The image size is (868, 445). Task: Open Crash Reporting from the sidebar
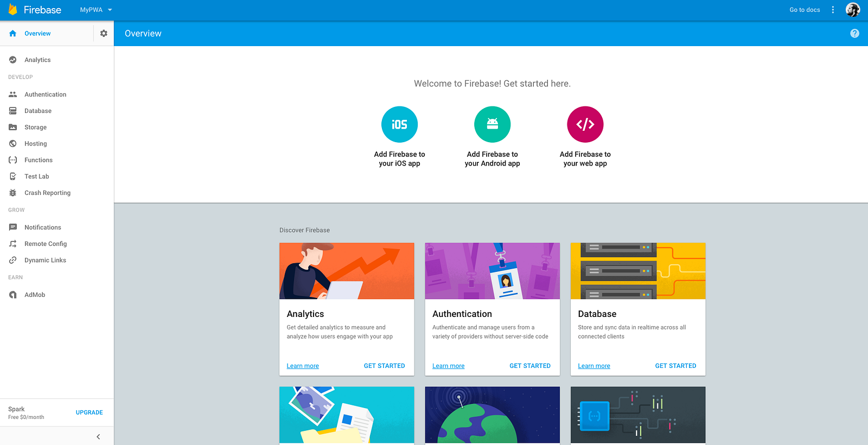click(x=47, y=193)
